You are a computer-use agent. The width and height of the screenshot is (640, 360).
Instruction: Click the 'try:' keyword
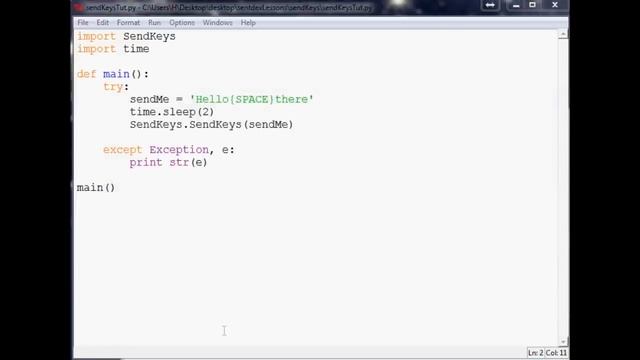tap(116, 87)
